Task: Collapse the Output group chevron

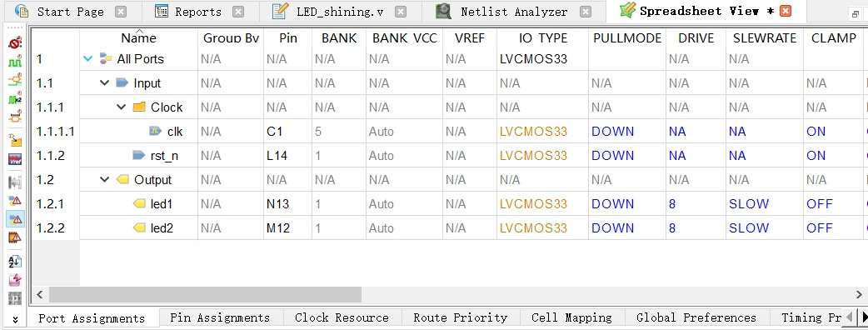Action: (x=105, y=179)
